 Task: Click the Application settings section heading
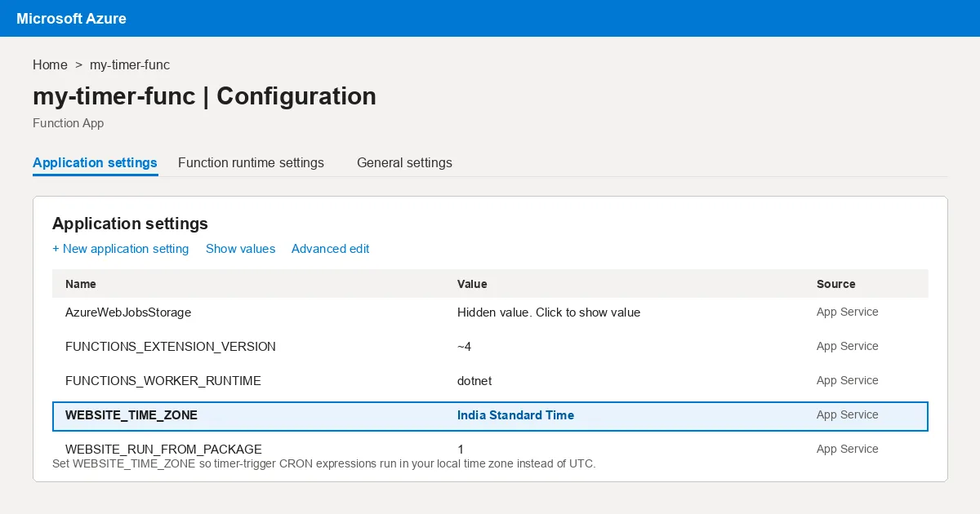click(130, 224)
